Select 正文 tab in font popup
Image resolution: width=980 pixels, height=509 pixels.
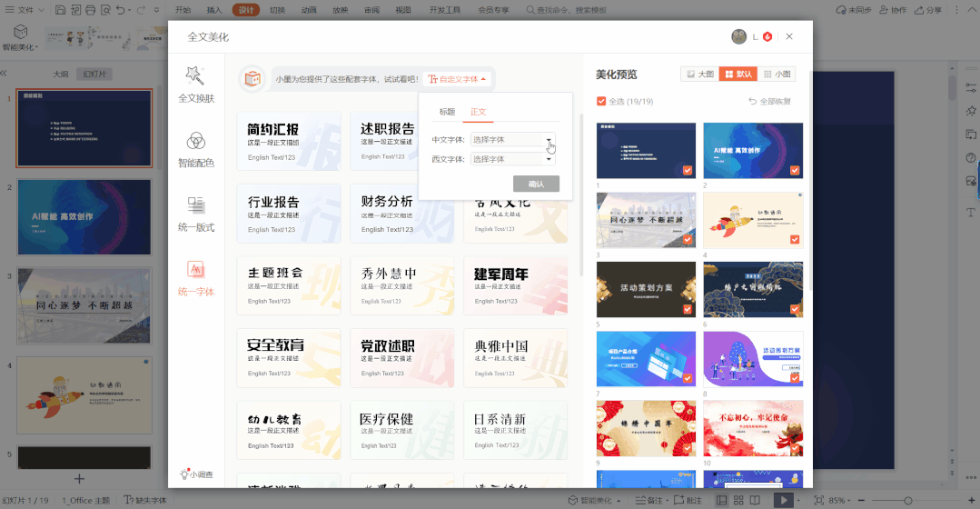pos(478,112)
